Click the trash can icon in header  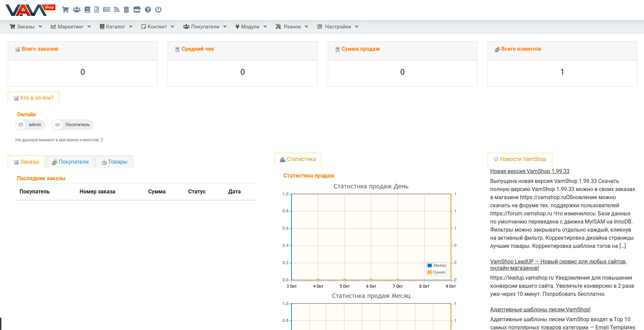click(126, 9)
